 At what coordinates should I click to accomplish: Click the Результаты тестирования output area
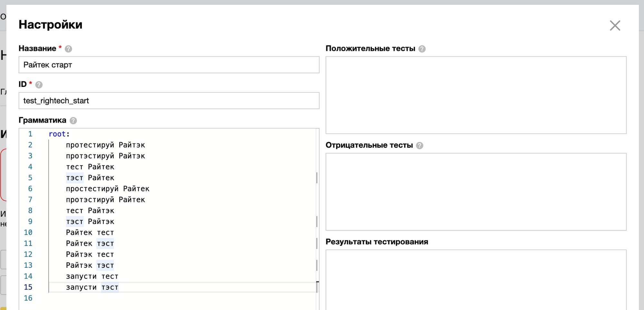pyautogui.click(x=476, y=279)
